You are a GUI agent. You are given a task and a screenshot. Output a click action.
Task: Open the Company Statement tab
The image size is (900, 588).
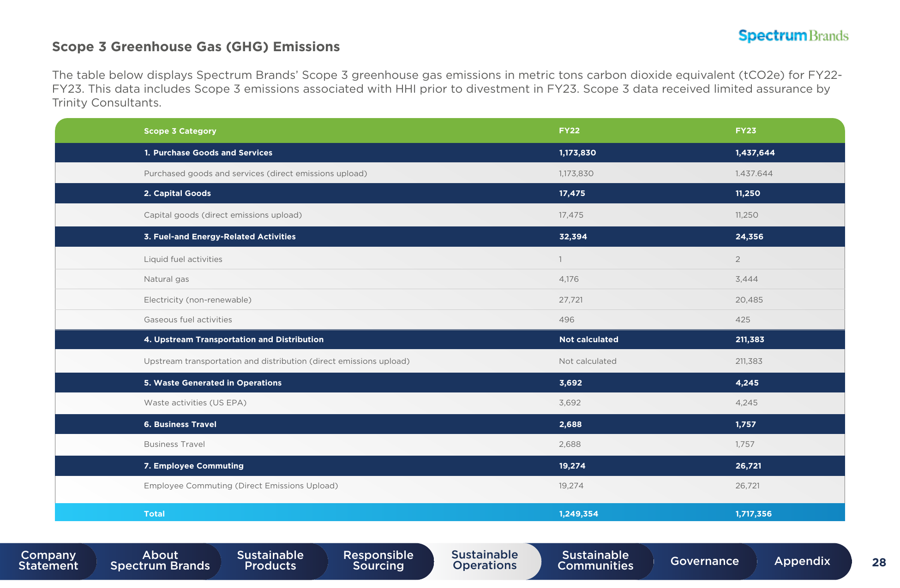pos(48,561)
